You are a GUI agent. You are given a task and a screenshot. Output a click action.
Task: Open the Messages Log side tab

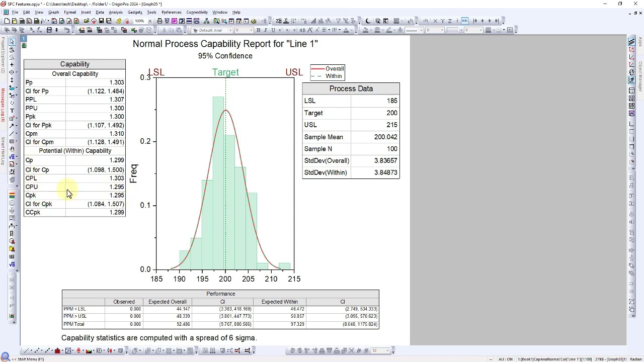tap(3, 105)
